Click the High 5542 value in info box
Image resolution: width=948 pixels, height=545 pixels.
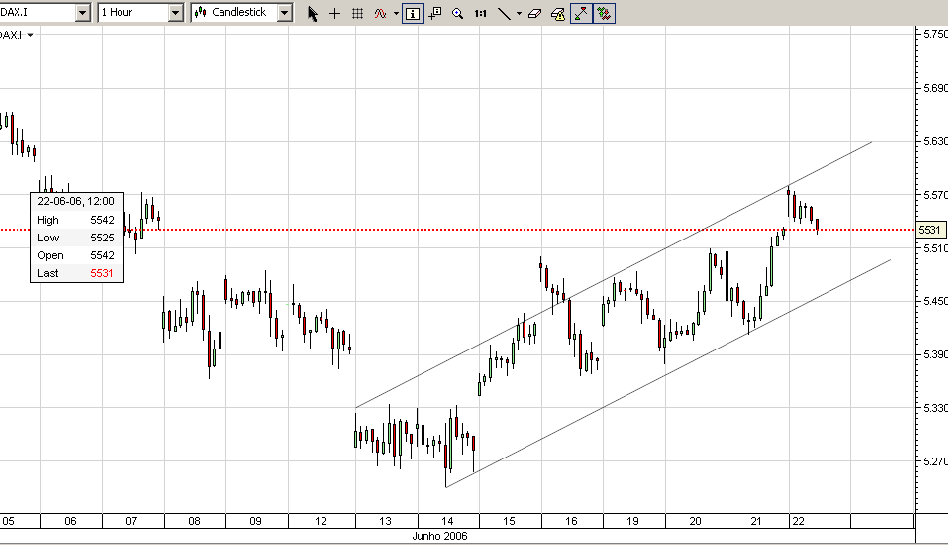click(x=102, y=220)
